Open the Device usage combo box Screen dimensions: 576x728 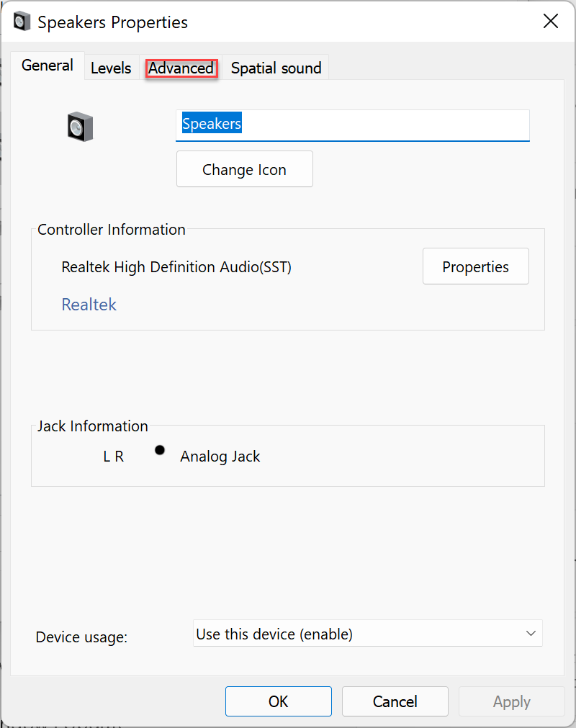pyautogui.click(x=367, y=633)
